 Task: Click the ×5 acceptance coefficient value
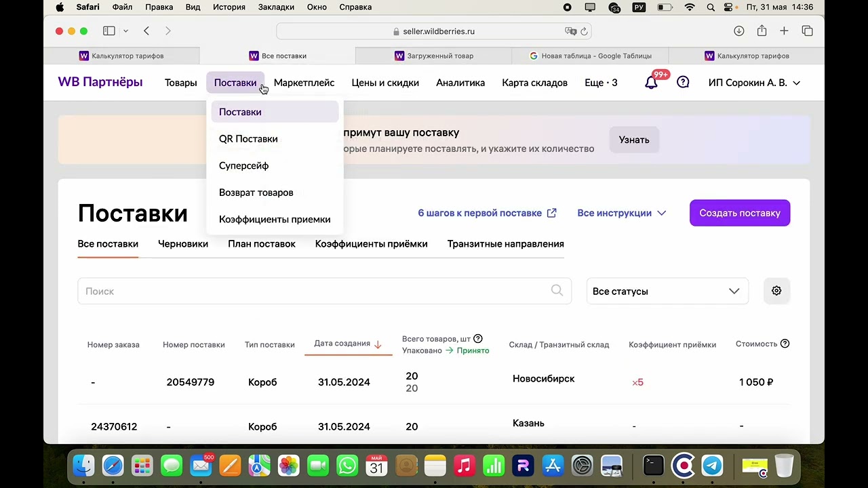click(x=637, y=382)
